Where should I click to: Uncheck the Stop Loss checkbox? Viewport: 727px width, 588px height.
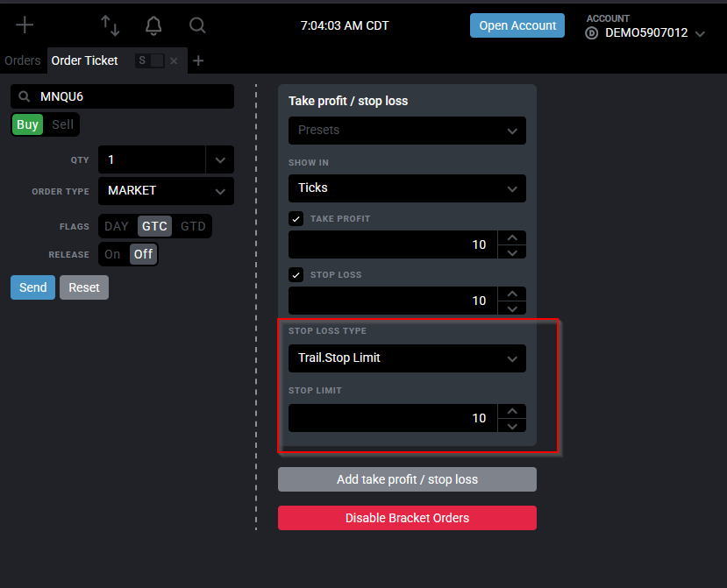point(296,275)
